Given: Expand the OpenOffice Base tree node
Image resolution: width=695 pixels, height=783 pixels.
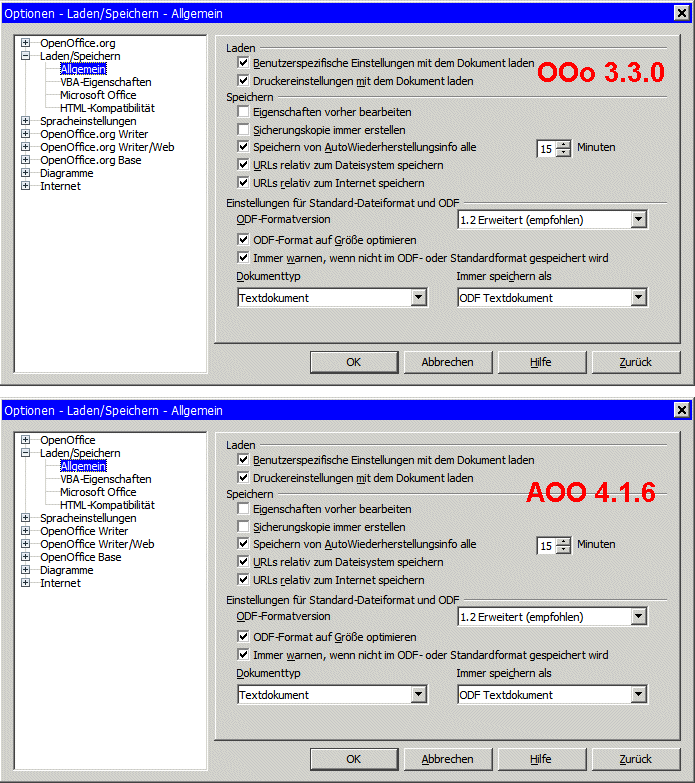Looking at the screenshot, I should (26, 557).
